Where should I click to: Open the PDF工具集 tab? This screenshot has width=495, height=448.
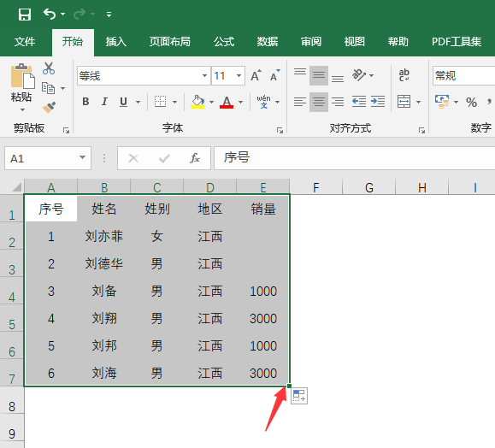coord(457,42)
